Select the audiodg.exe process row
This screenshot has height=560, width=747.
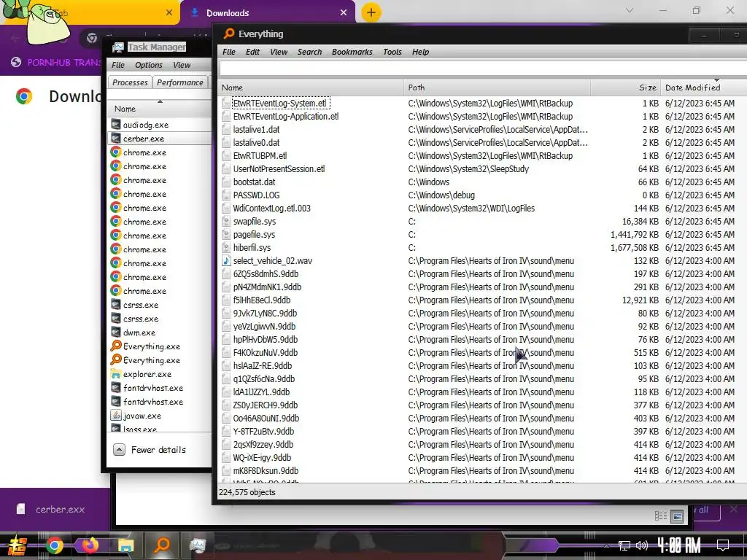tap(160, 125)
